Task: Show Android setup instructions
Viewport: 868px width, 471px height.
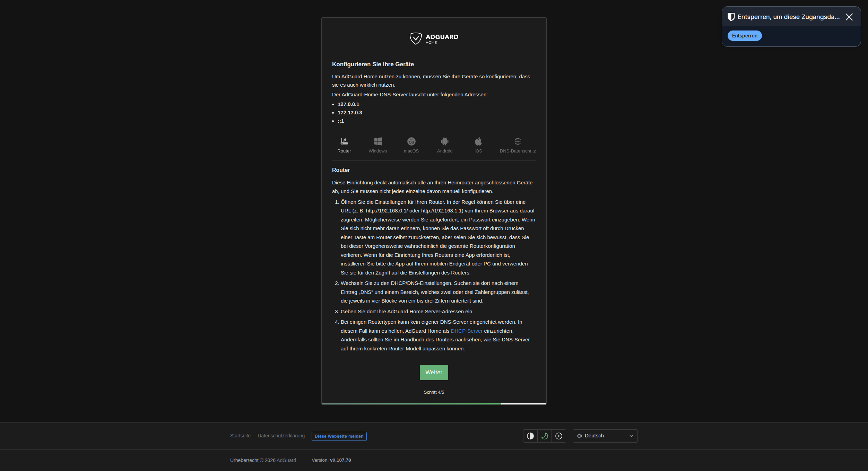Action: click(x=445, y=146)
